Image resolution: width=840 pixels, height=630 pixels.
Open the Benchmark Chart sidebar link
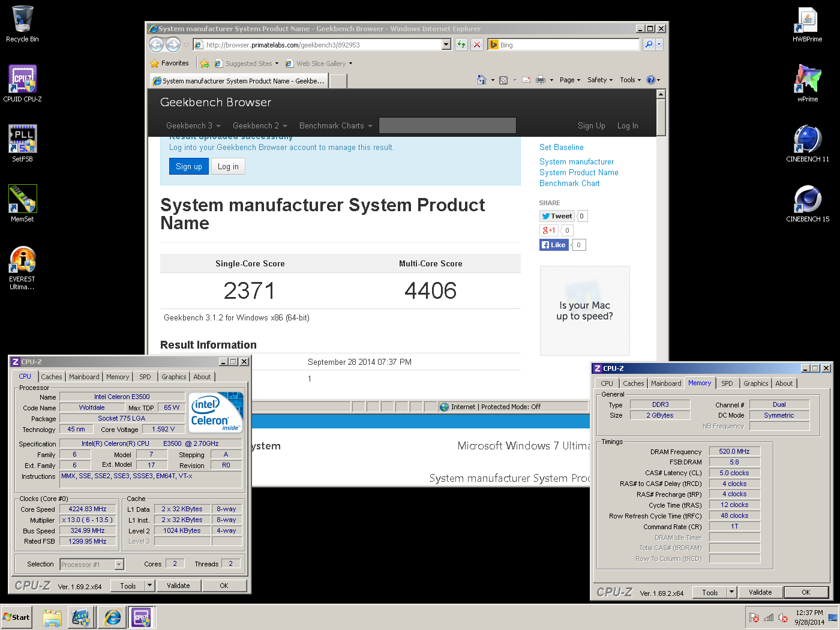(569, 183)
